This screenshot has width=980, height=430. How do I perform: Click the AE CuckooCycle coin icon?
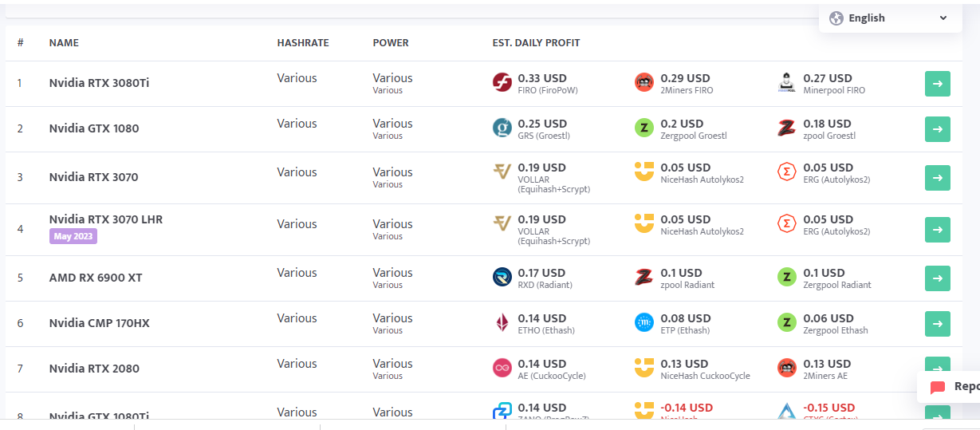(x=502, y=368)
